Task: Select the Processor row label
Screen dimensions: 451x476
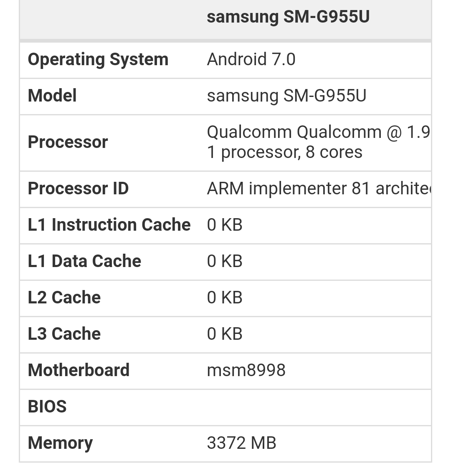Action: click(x=68, y=142)
